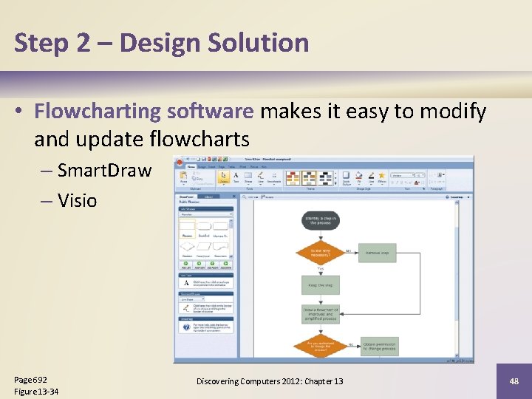Click the save disk icon in quick access toolbar
532x399 pixels.
coord(204,159)
